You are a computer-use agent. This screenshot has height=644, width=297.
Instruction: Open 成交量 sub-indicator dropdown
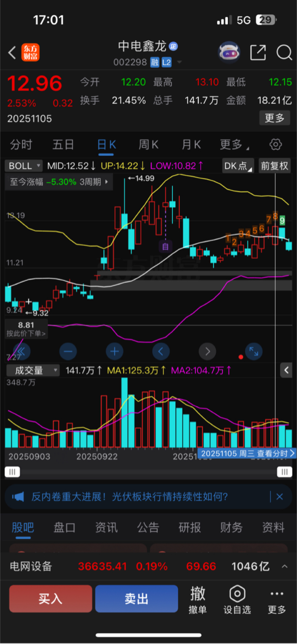33,371
